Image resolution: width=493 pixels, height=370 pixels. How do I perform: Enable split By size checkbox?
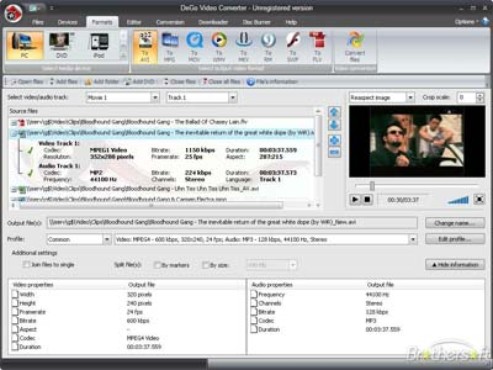[x=206, y=265]
